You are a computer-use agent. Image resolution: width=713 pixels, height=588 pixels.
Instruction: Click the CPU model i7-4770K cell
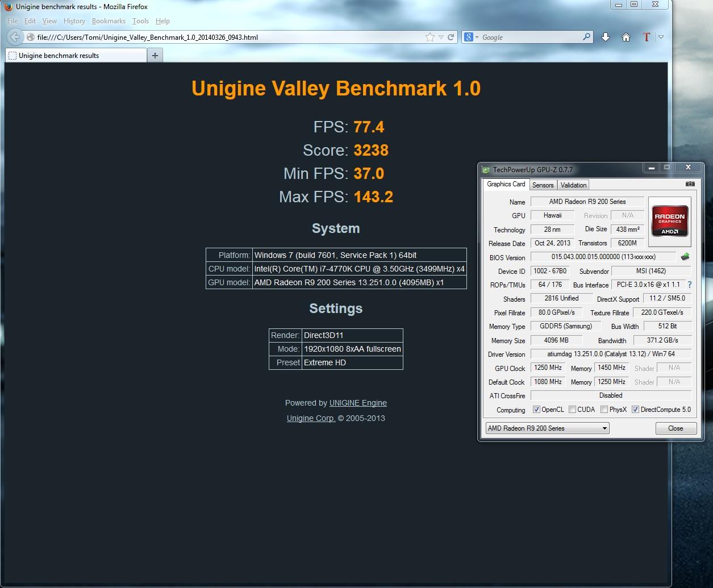[360, 269]
